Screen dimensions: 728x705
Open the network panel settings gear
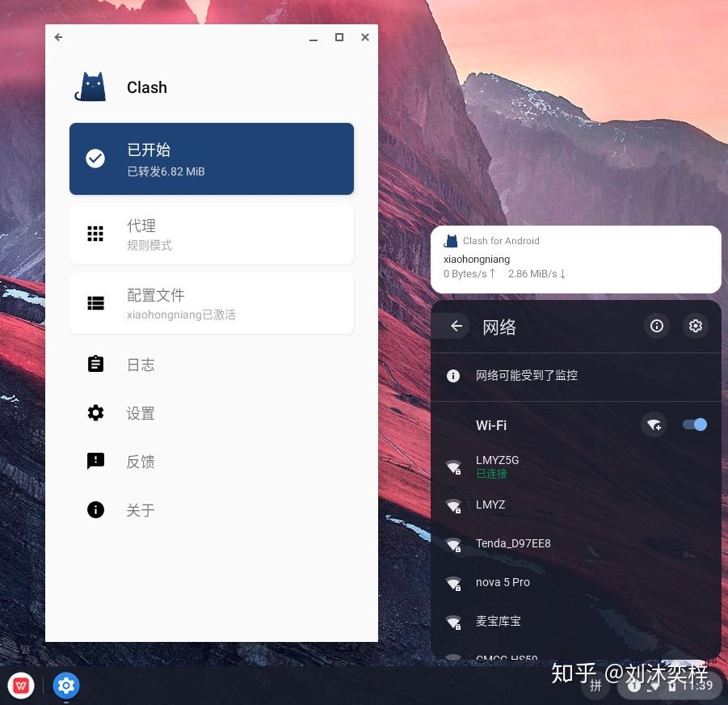tap(695, 326)
